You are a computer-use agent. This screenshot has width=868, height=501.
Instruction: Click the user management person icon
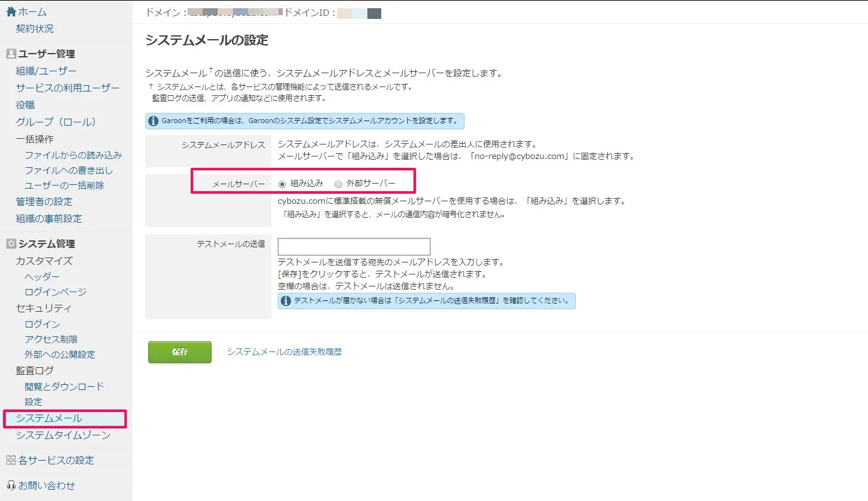pos(11,54)
